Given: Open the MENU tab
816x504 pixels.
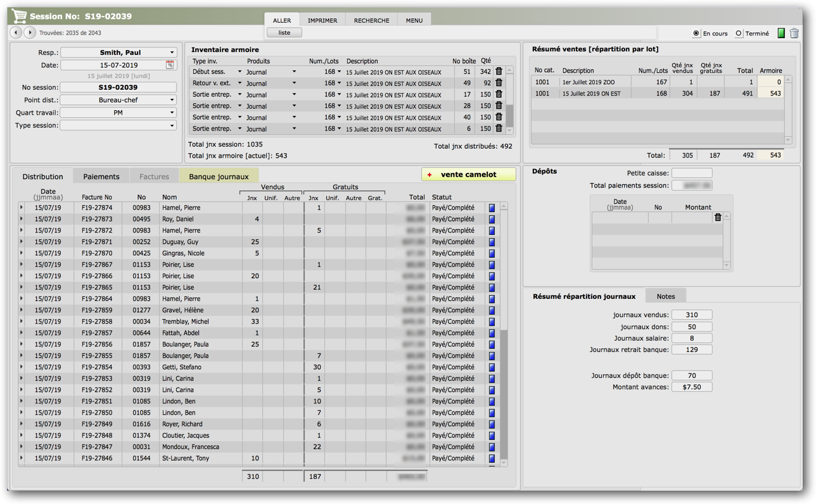Looking at the screenshot, I should coord(414,20).
